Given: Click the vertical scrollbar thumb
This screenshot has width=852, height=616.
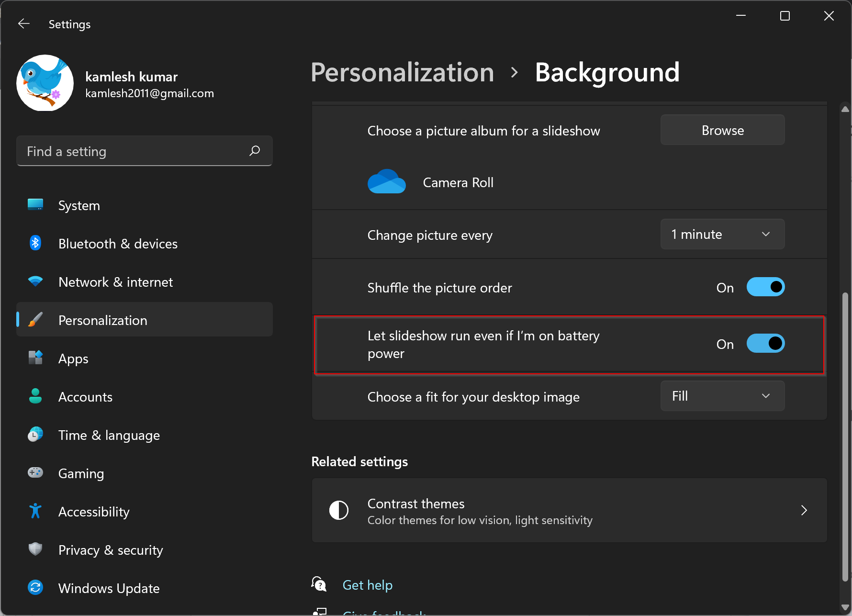Looking at the screenshot, I should 845,437.
